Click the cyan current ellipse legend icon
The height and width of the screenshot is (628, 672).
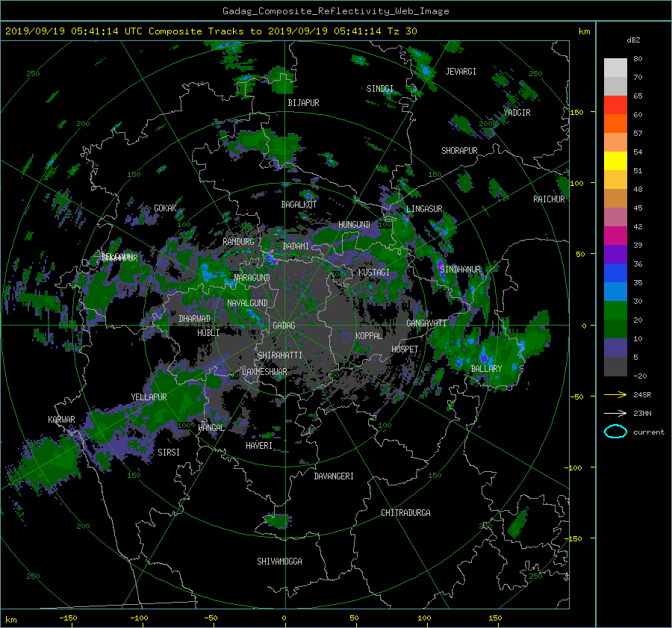tap(615, 432)
